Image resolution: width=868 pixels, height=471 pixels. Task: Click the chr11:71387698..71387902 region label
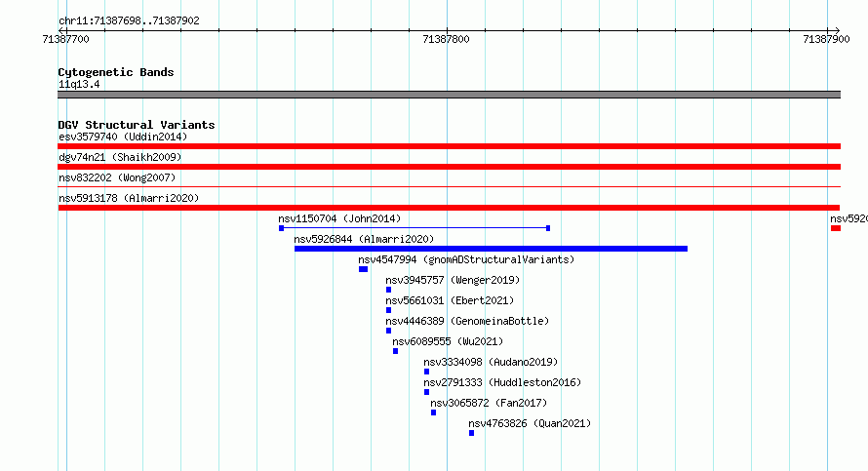pos(129,20)
